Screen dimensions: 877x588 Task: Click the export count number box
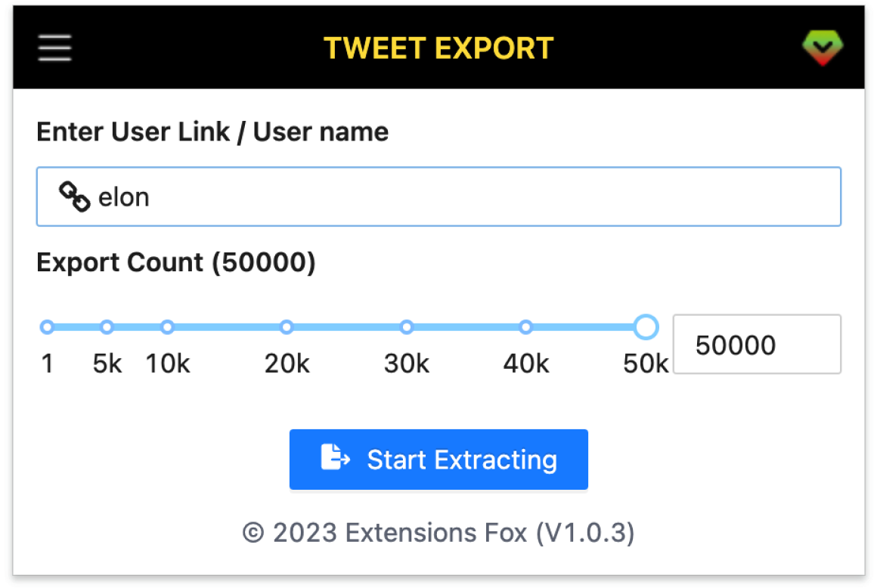757,345
